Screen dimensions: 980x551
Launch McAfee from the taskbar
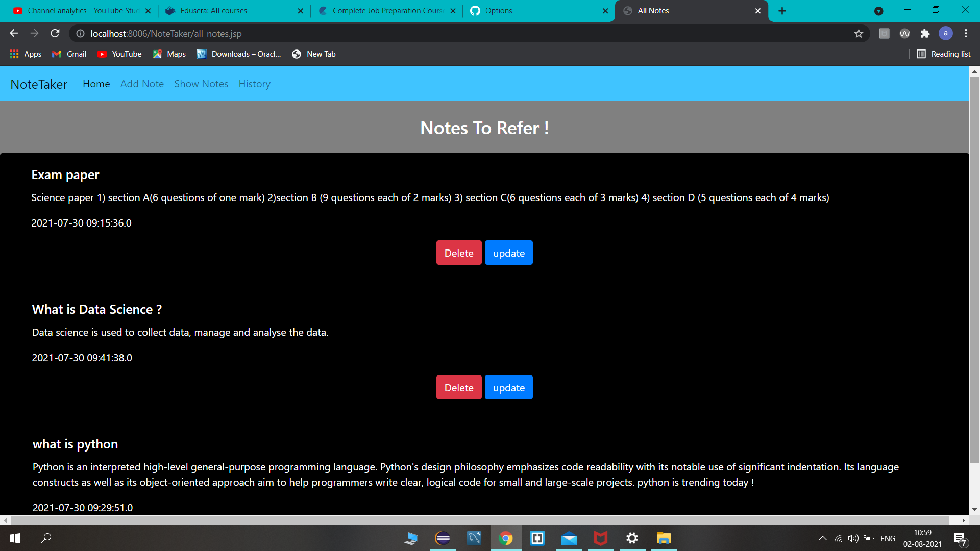tap(600, 538)
